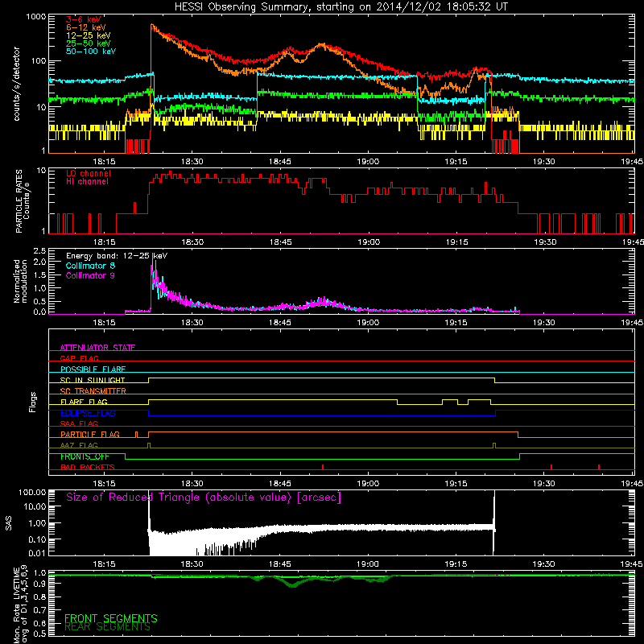
Task: Click the GAP FLAG label
Action: [x=79, y=358]
